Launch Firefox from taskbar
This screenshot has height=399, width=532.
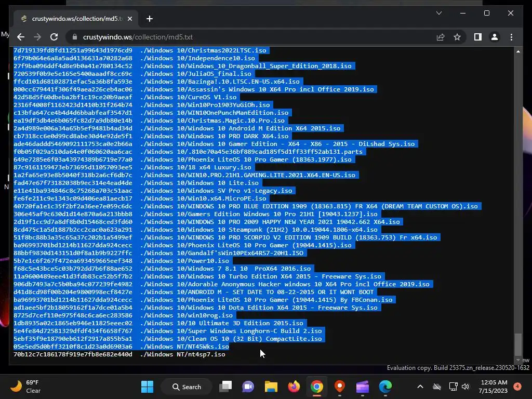pos(294,387)
